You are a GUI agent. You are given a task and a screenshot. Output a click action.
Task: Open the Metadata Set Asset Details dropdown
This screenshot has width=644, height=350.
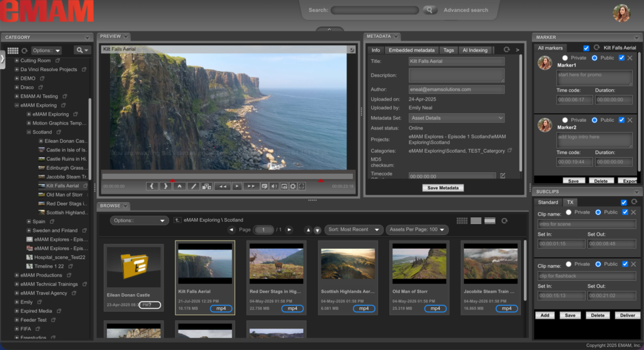(x=457, y=118)
